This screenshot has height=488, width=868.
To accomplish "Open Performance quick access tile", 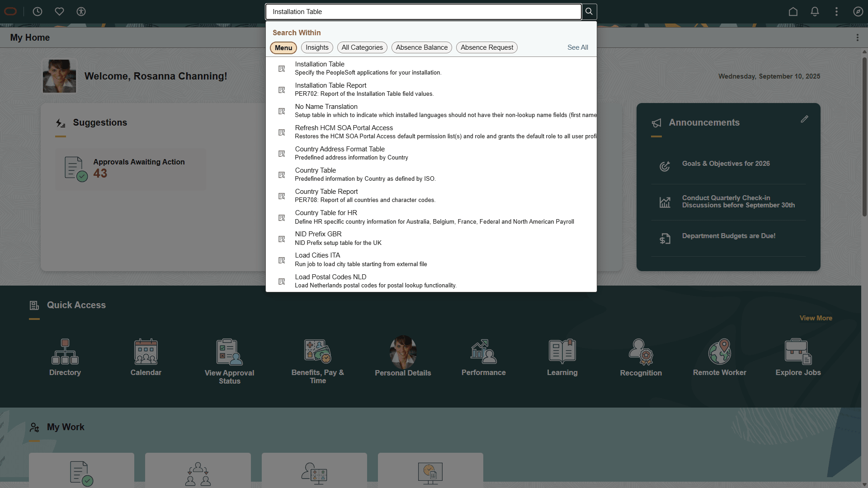I will tap(483, 357).
